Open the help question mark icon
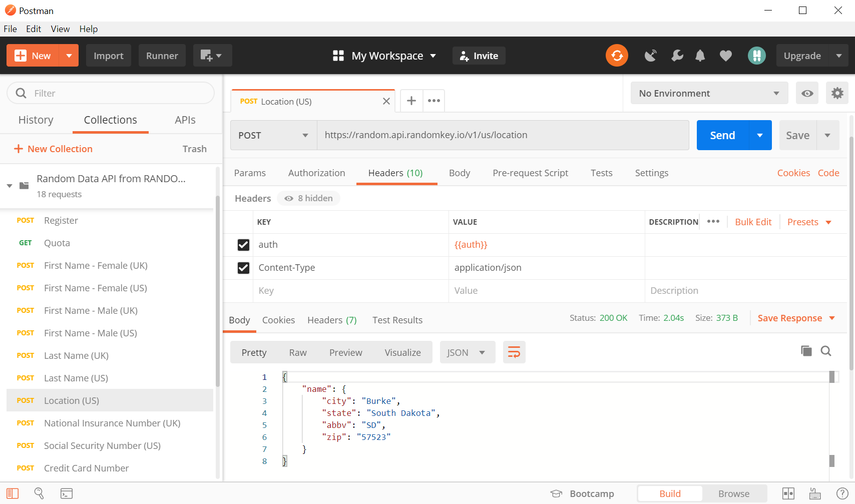 (x=842, y=493)
